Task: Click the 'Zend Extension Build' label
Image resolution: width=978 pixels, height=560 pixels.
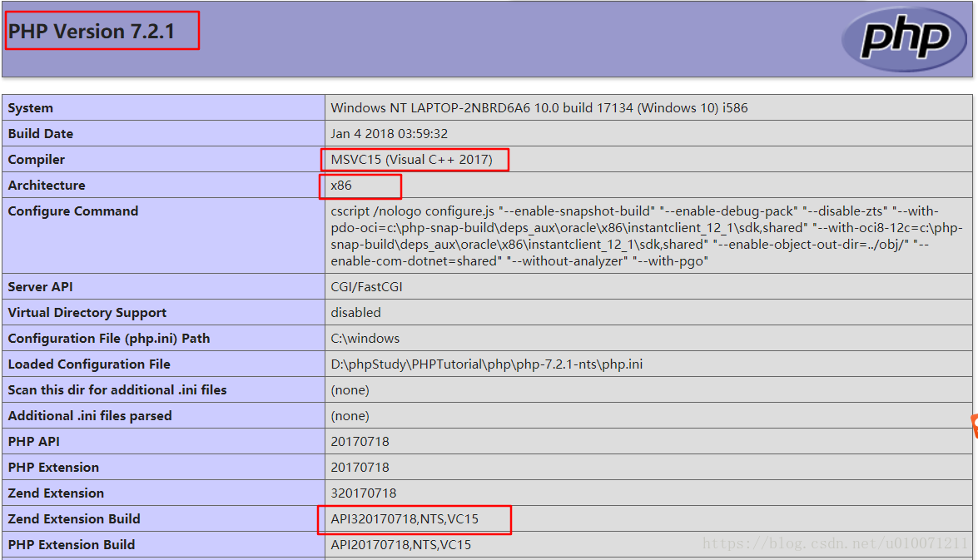Action: [74, 519]
